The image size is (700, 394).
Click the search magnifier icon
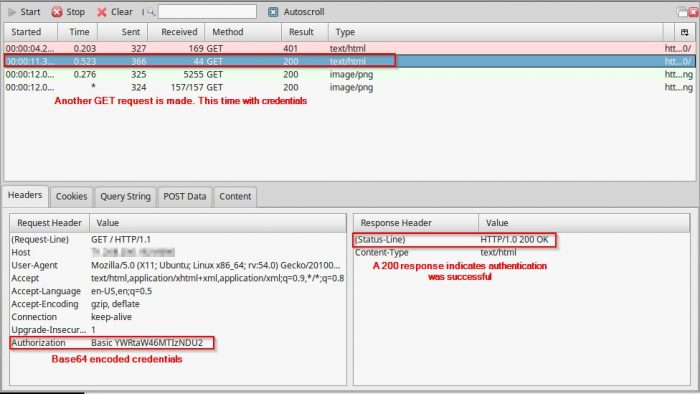pos(150,12)
